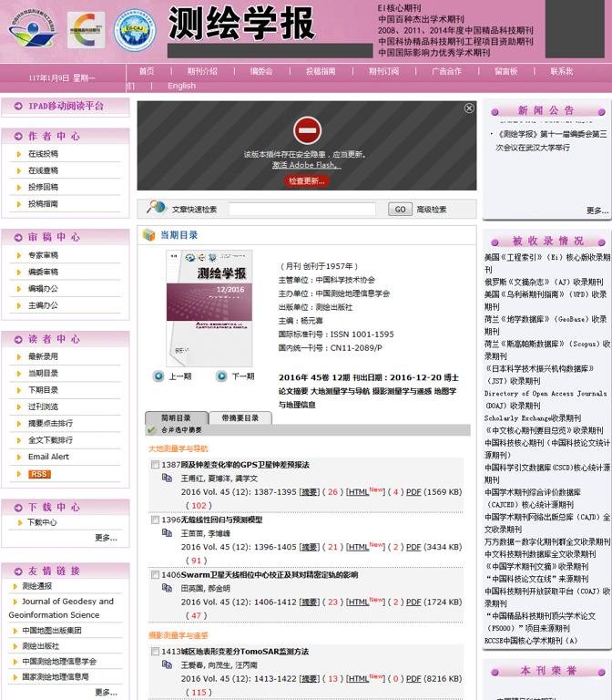Image resolution: width=612 pixels, height=700 pixels.
Task: Click the IPAD移动阅读平台 circle icon
Action: click(18, 107)
